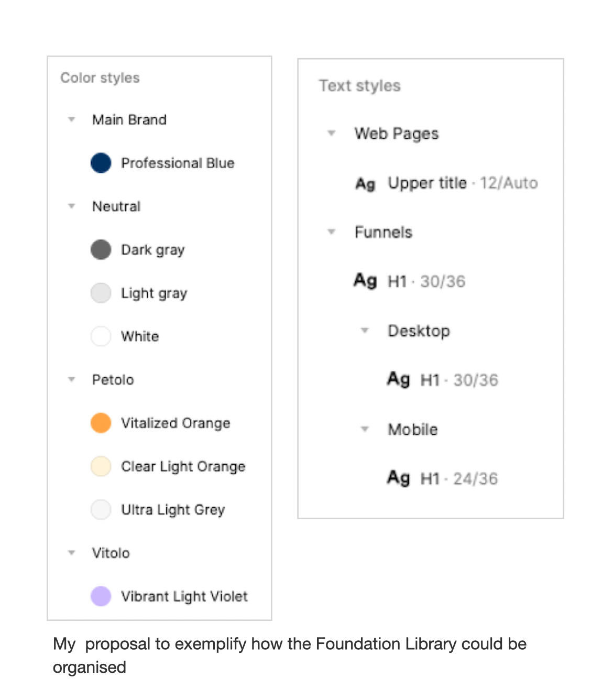Select the Vibrant Light Violet swatch

tap(101, 596)
